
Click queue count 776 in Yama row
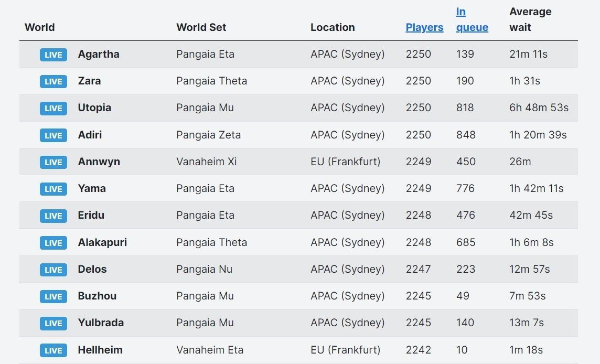tap(465, 188)
